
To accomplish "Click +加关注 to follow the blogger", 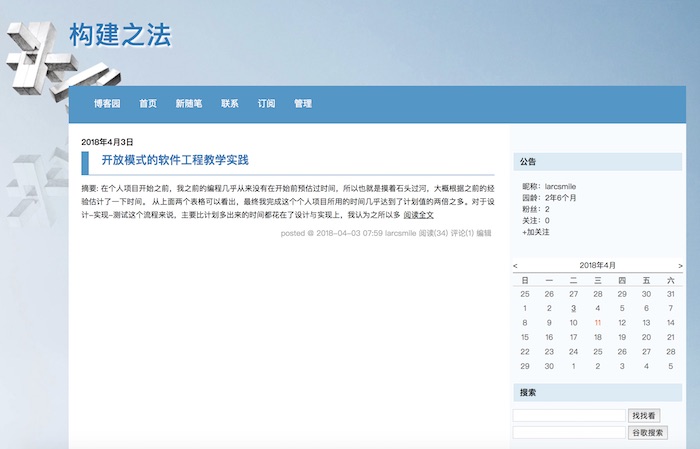I will coord(536,232).
